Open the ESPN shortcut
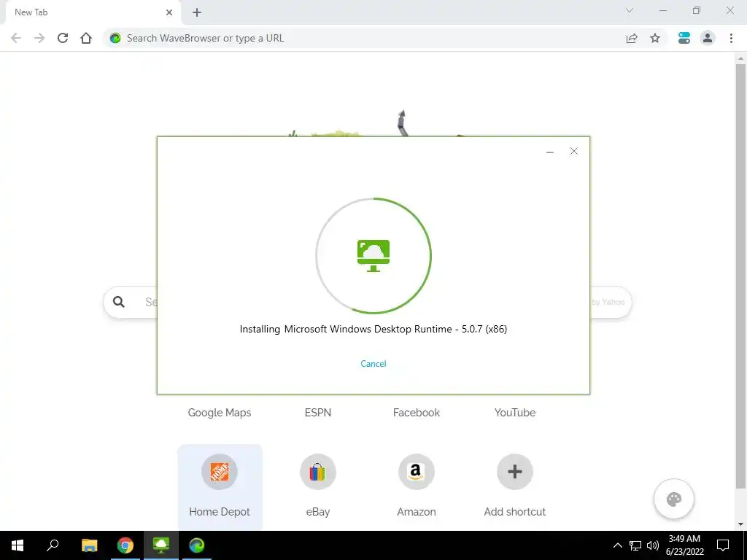The width and height of the screenshot is (747, 560). pyautogui.click(x=318, y=413)
